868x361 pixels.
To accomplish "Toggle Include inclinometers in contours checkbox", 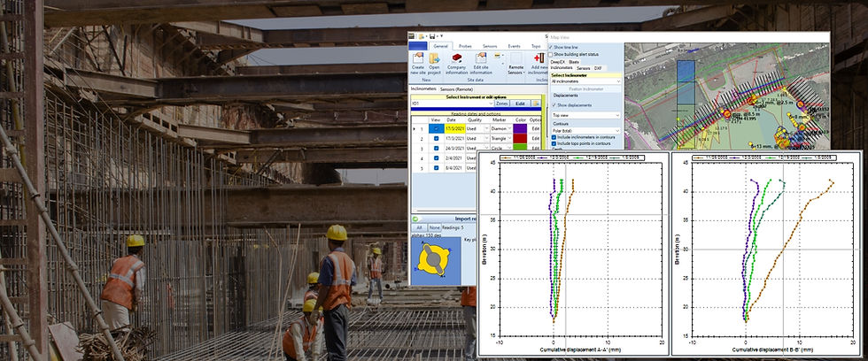I will tap(554, 137).
